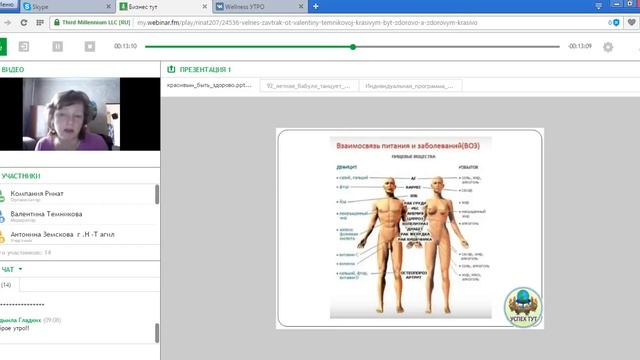This screenshot has height=360, width=640.
Task: Select the красивым_быть_здорово.ppt presentation tab
Action: (210, 85)
